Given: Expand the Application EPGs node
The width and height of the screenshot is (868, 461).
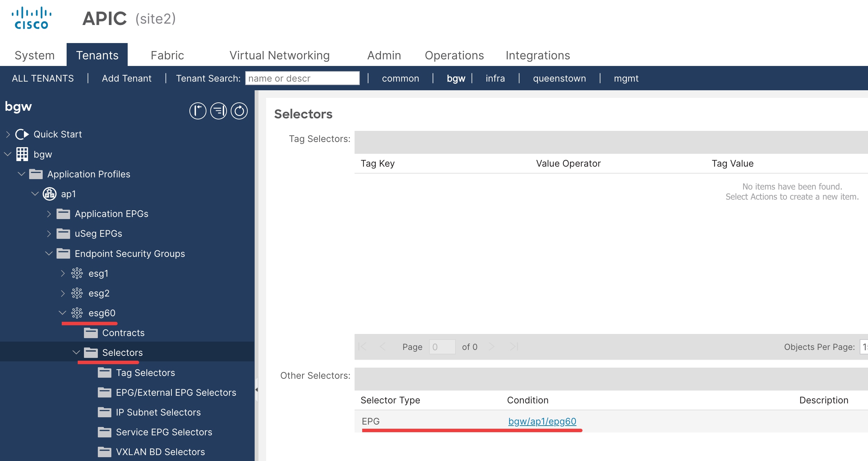Looking at the screenshot, I should (x=49, y=214).
